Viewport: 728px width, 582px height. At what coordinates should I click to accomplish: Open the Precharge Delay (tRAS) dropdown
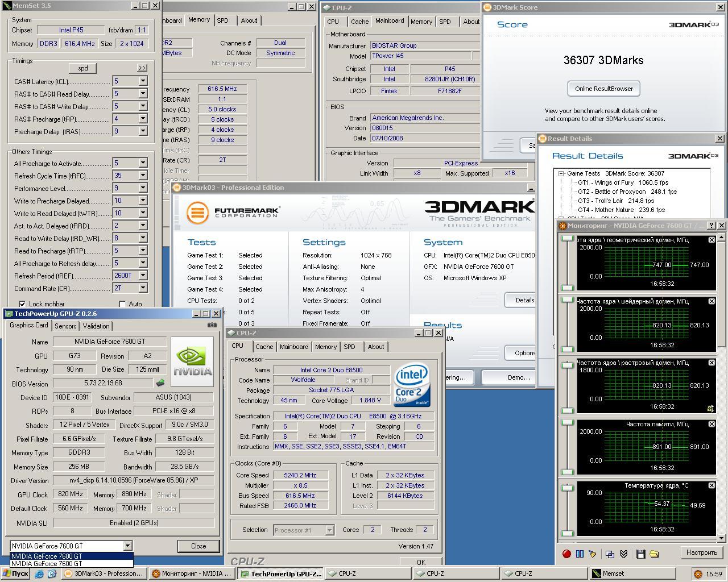pos(143,131)
